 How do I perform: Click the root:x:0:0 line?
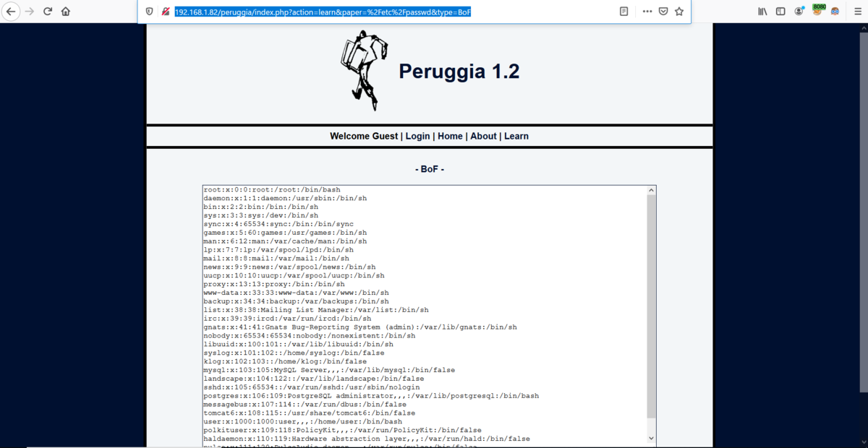coord(272,189)
